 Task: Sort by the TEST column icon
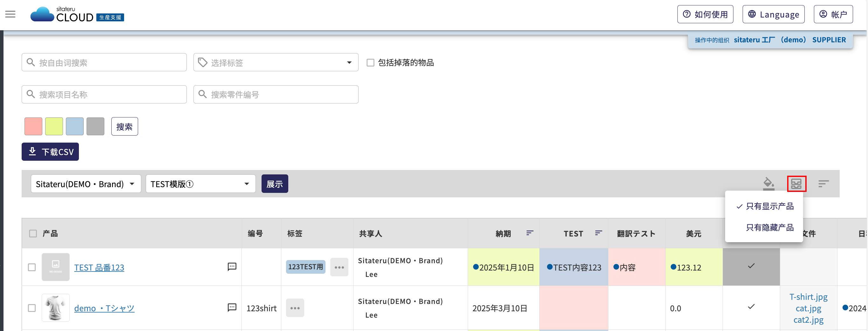pyautogui.click(x=598, y=233)
